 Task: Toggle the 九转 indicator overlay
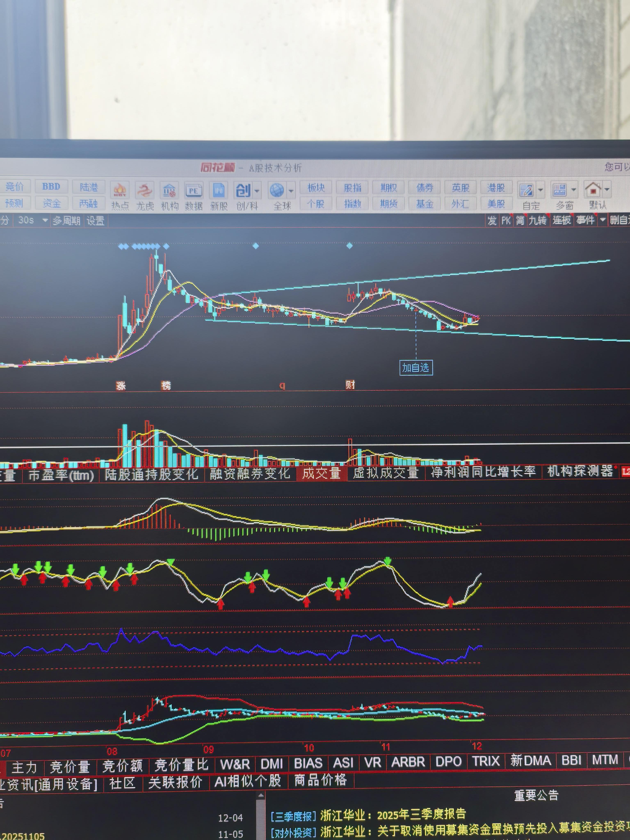(538, 220)
